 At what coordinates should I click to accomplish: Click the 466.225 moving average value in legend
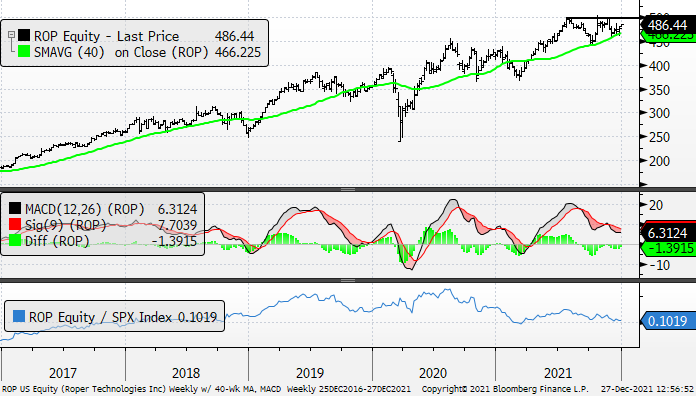pyautogui.click(x=238, y=52)
